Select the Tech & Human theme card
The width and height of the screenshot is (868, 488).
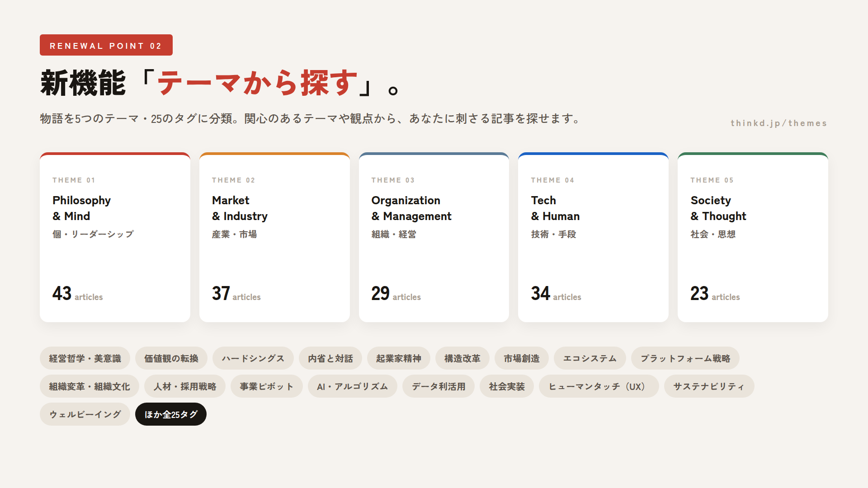[593, 237]
